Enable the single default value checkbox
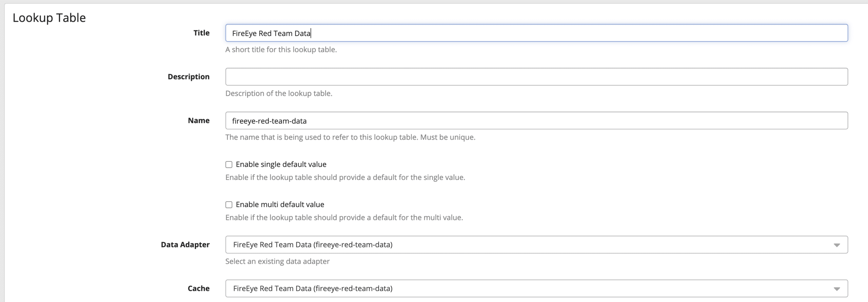 coord(229,165)
